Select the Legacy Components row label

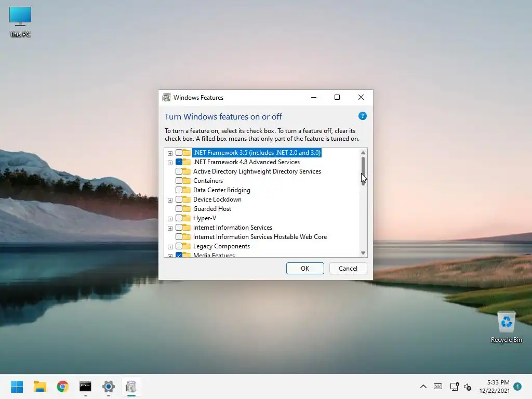pos(221,246)
